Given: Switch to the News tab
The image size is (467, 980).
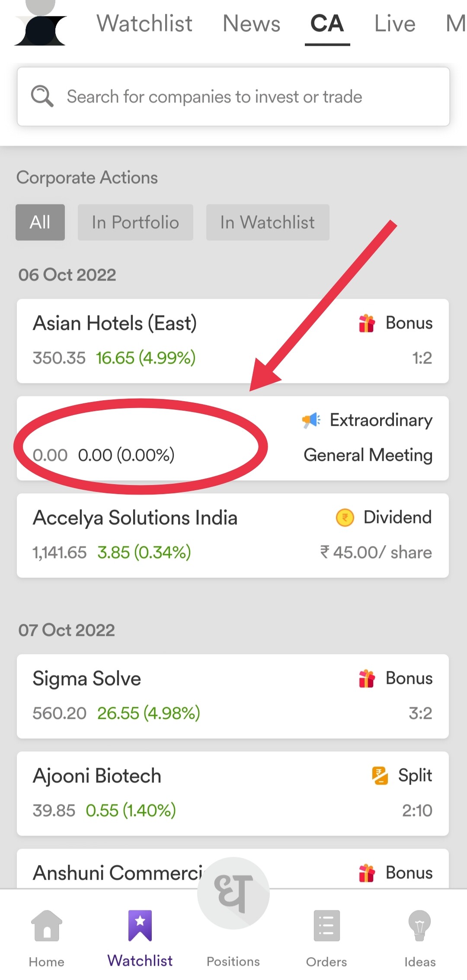Looking at the screenshot, I should tap(251, 24).
